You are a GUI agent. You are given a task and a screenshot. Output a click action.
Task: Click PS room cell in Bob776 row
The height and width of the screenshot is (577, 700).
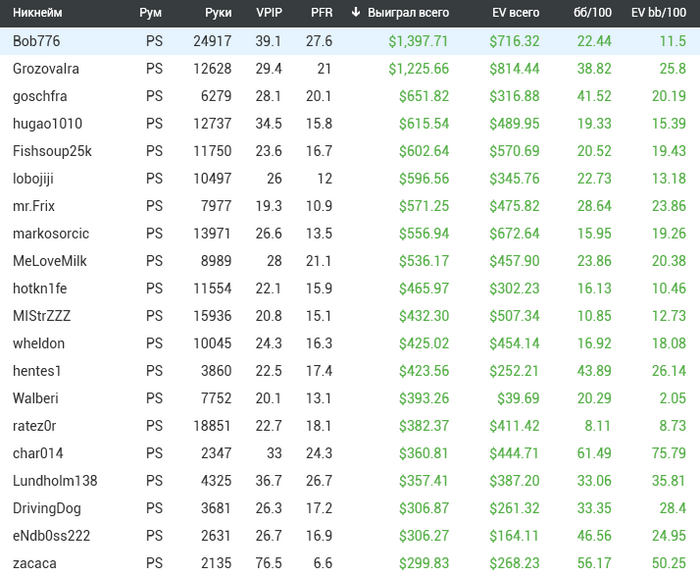click(154, 41)
